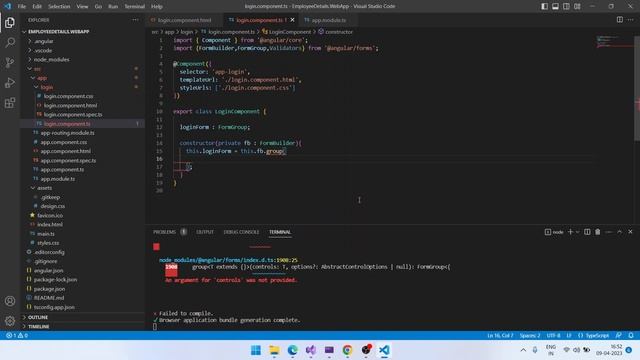Open app-routing.module.ts file
The image size is (640, 360).
[x=67, y=133]
